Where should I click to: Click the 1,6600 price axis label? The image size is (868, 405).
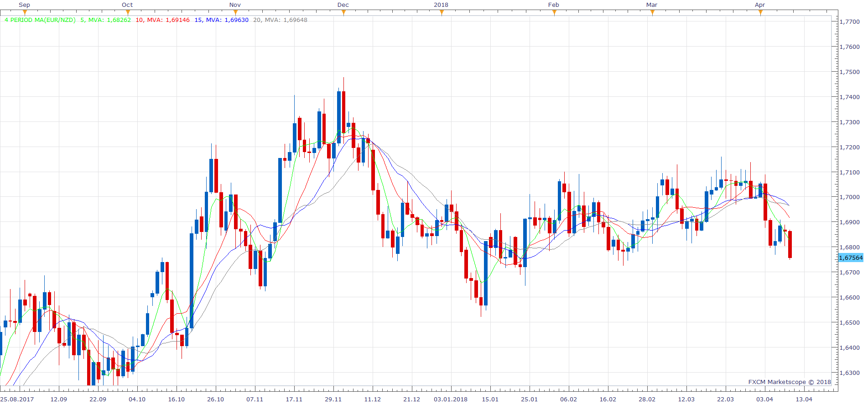[849, 297]
